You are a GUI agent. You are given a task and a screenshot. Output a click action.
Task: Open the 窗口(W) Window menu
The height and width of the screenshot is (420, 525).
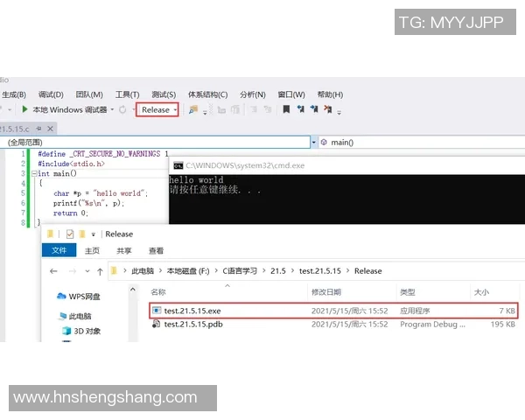pos(291,94)
